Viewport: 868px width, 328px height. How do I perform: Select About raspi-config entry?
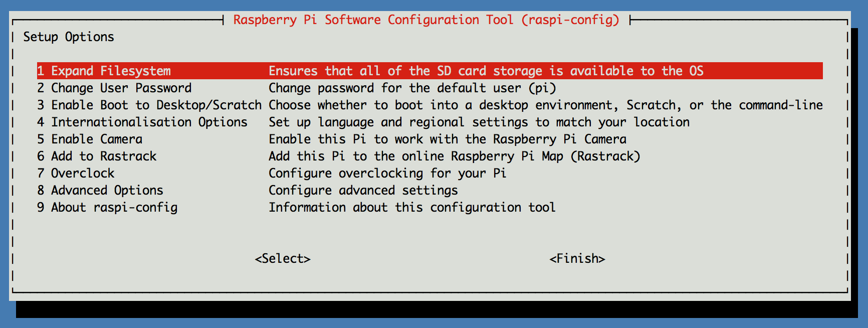tap(429, 207)
